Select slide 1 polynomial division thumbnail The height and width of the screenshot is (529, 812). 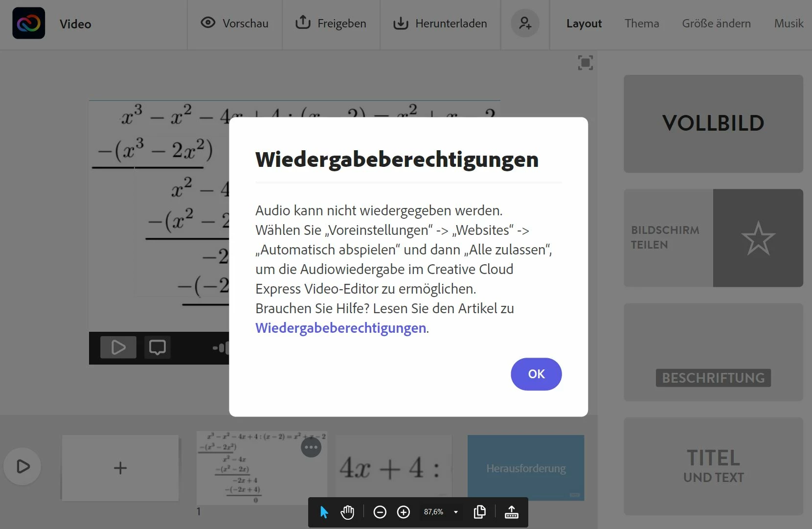[262, 468]
